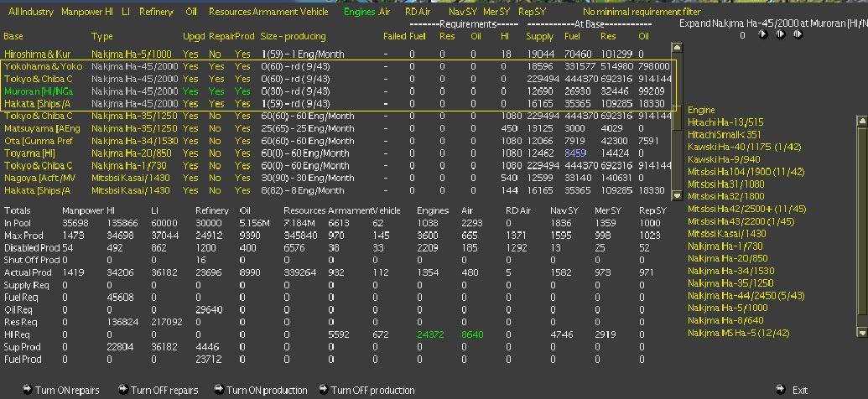The width and height of the screenshot is (868, 399).
Task: Filter by Nakjma Ha-44/2450 (5/43) engine
Action: click(x=746, y=296)
